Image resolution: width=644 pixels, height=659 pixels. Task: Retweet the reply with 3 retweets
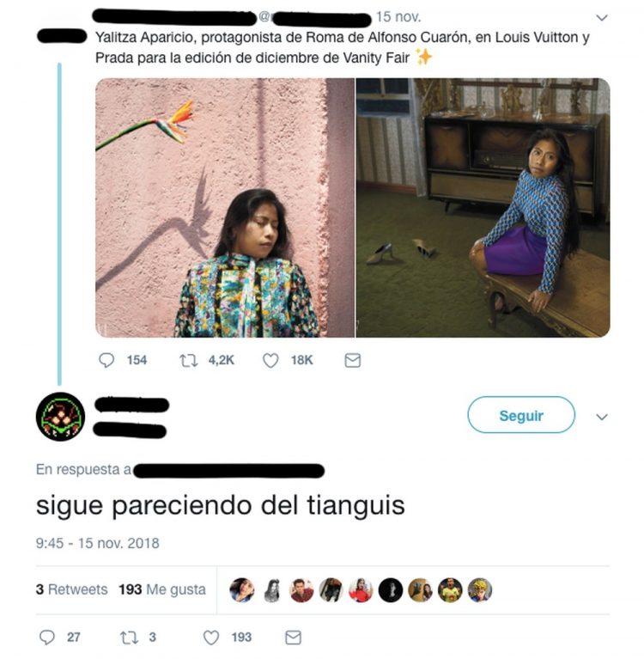(x=129, y=638)
